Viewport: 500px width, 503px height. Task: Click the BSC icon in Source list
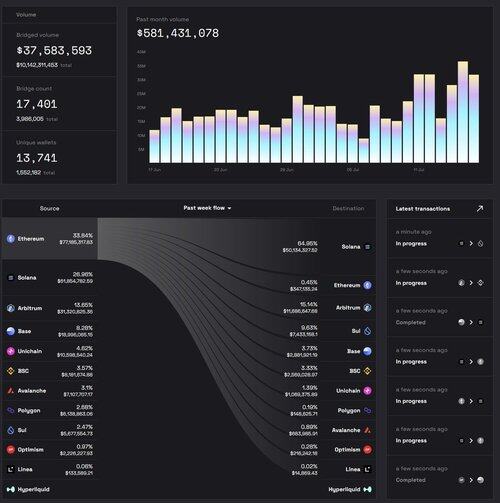pos(11,371)
